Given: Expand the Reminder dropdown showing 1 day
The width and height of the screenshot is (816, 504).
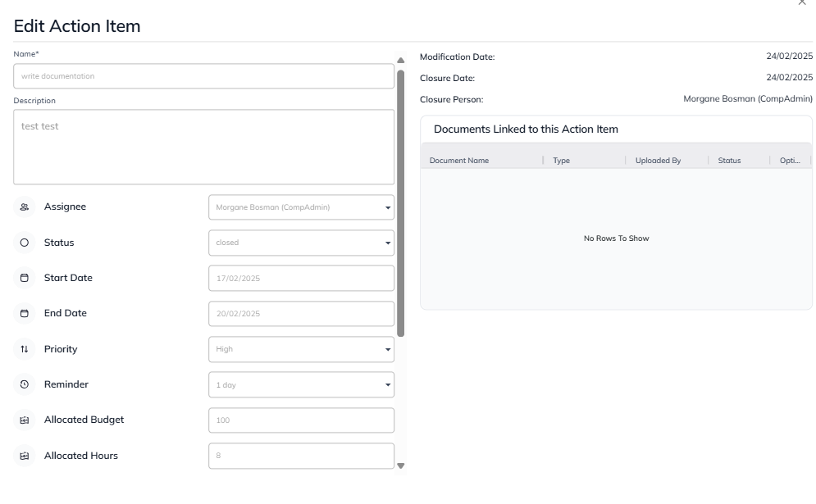Looking at the screenshot, I should pos(301,384).
